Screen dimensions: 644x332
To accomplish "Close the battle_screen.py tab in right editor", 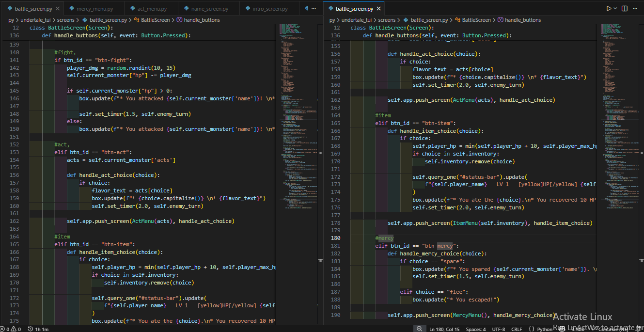I will click(x=378, y=9).
